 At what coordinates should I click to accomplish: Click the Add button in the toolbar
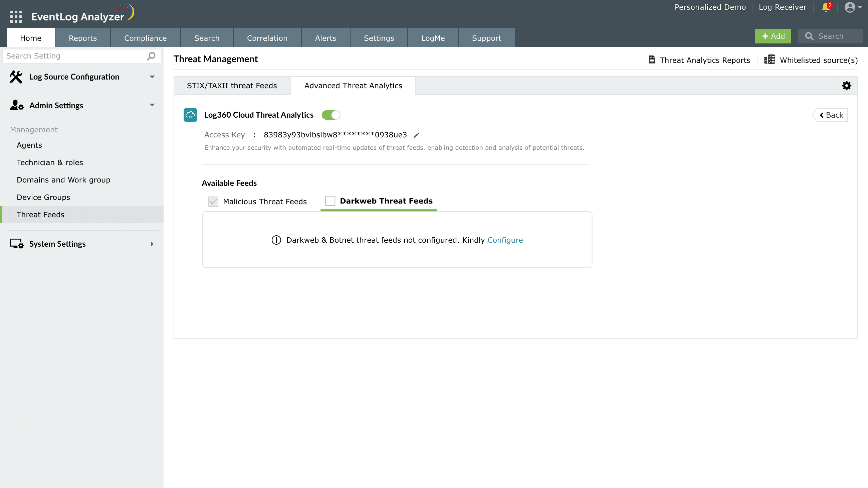click(x=773, y=36)
